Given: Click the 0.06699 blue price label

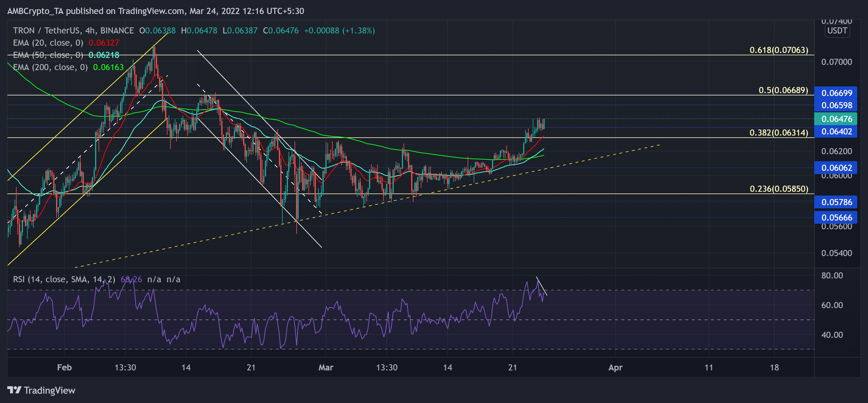Looking at the screenshot, I should coord(836,93).
